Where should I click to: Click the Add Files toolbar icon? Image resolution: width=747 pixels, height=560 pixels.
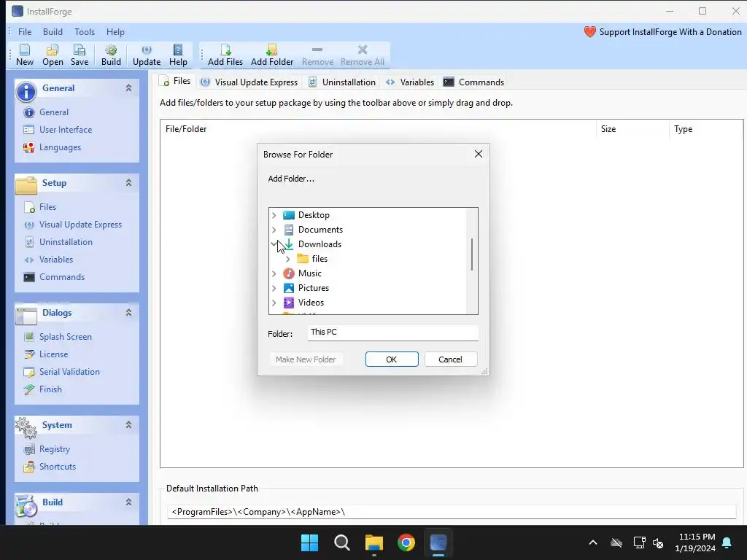(225, 55)
